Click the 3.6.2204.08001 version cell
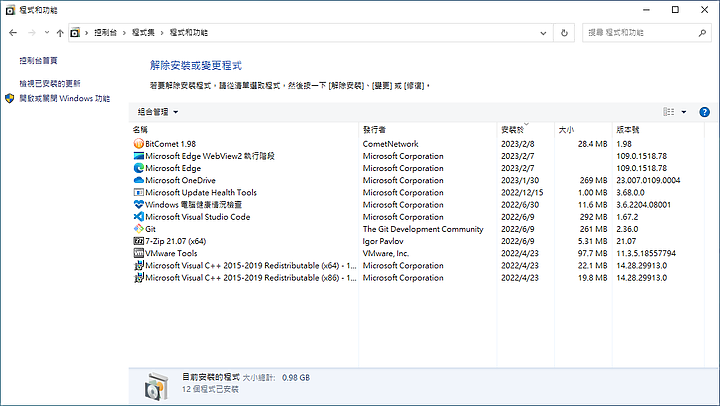720x406 pixels. click(643, 205)
